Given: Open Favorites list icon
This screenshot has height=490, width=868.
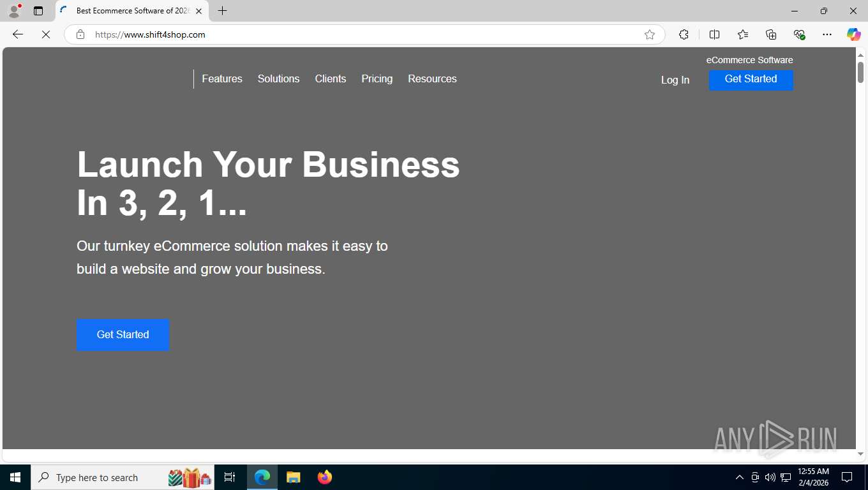Looking at the screenshot, I should (x=743, y=34).
